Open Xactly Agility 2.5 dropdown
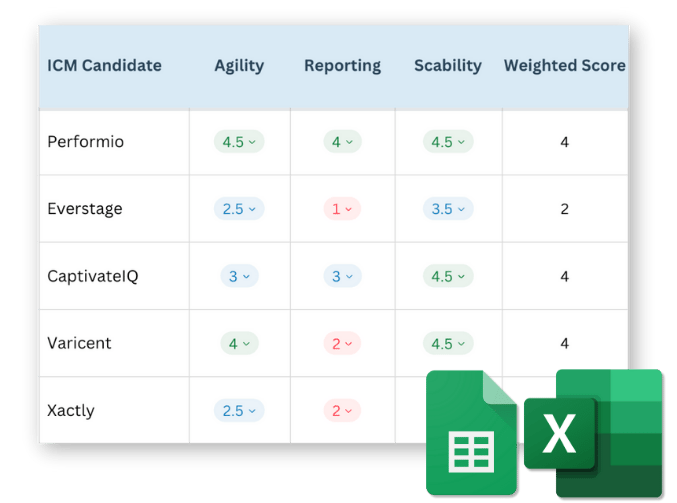This screenshot has width=677, height=503. click(239, 410)
